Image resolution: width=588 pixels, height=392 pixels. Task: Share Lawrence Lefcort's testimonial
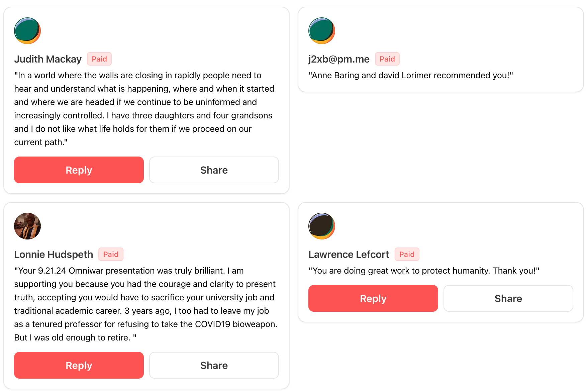coord(508,298)
